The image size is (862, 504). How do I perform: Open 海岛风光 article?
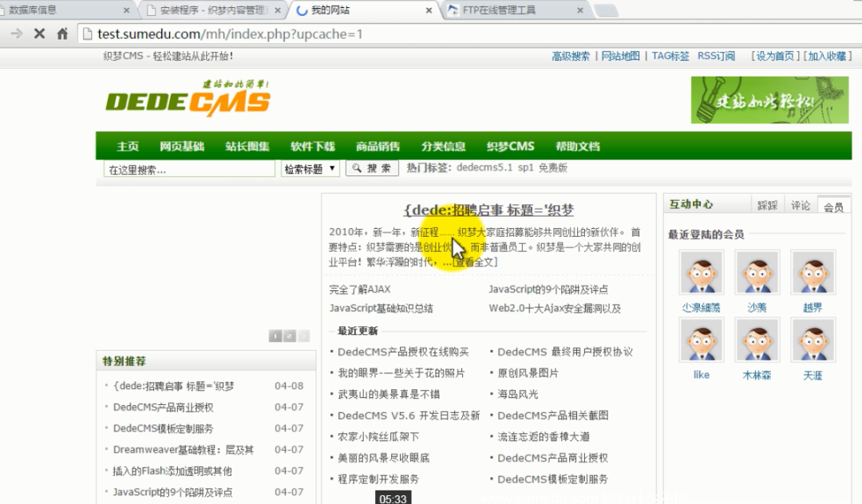(518, 394)
